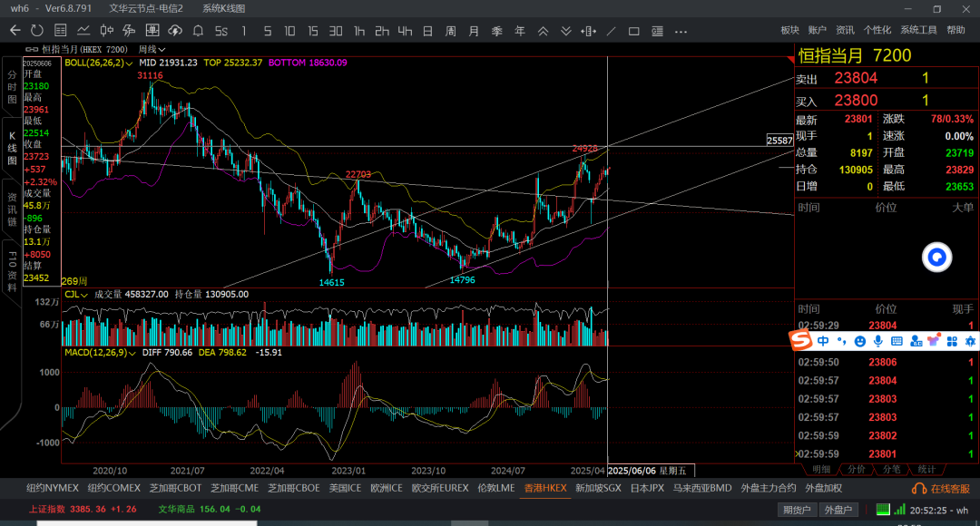Click the green signal strength bars icon
Viewport: 980px width, 526px height.
[x=900, y=509]
